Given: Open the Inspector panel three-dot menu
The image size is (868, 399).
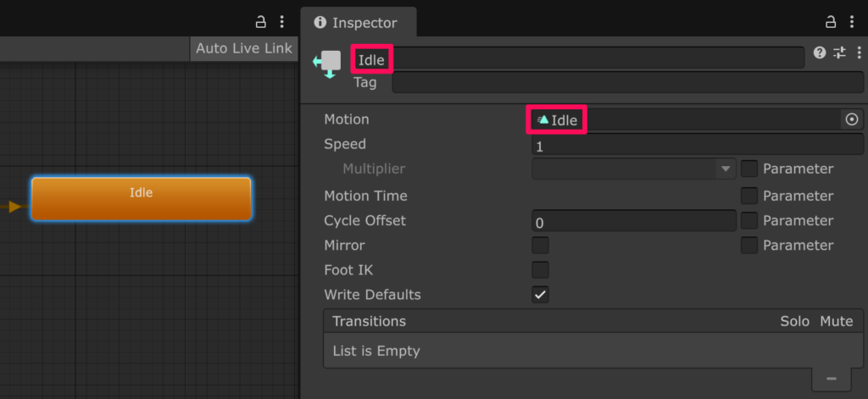Looking at the screenshot, I should pyautogui.click(x=852, y=22).
